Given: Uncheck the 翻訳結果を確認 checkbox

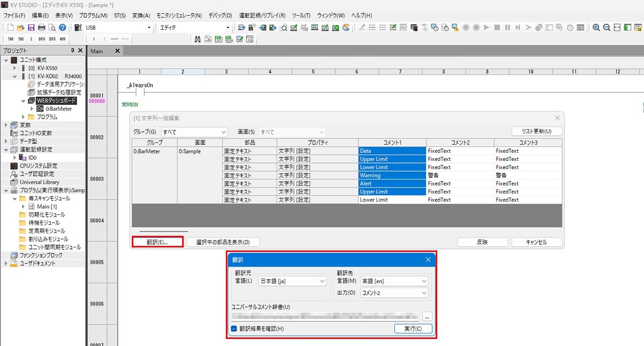Looking at the screenshot, I should coord(234,329).
